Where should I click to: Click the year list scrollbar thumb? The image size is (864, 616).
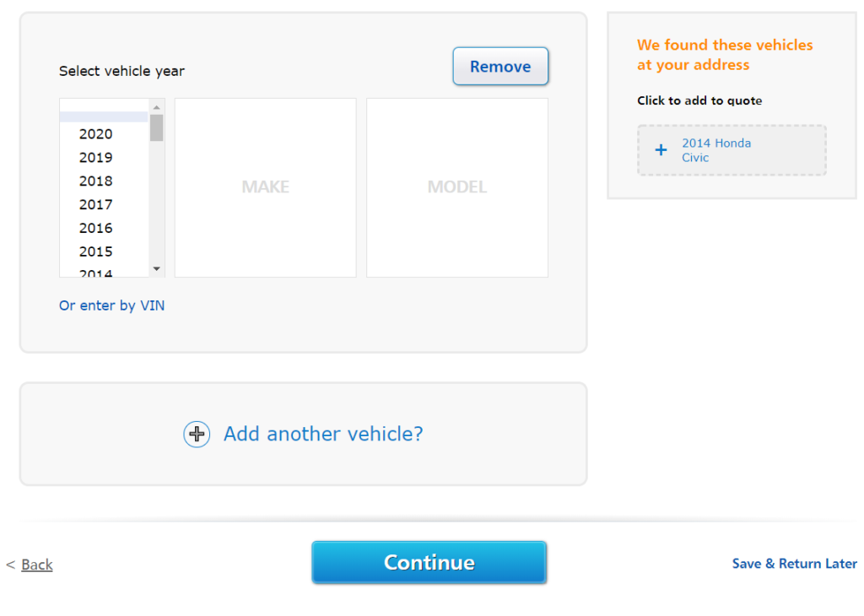[156, 127]
